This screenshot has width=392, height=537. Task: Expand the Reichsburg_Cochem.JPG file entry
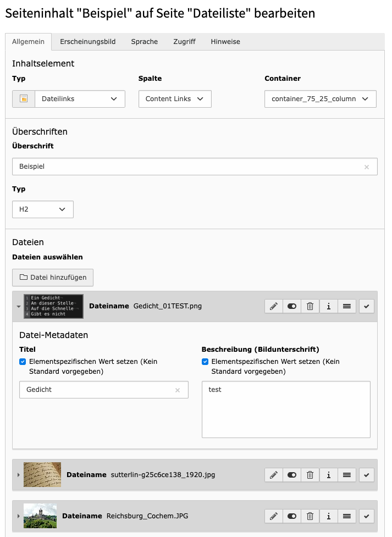coord(19,516)
